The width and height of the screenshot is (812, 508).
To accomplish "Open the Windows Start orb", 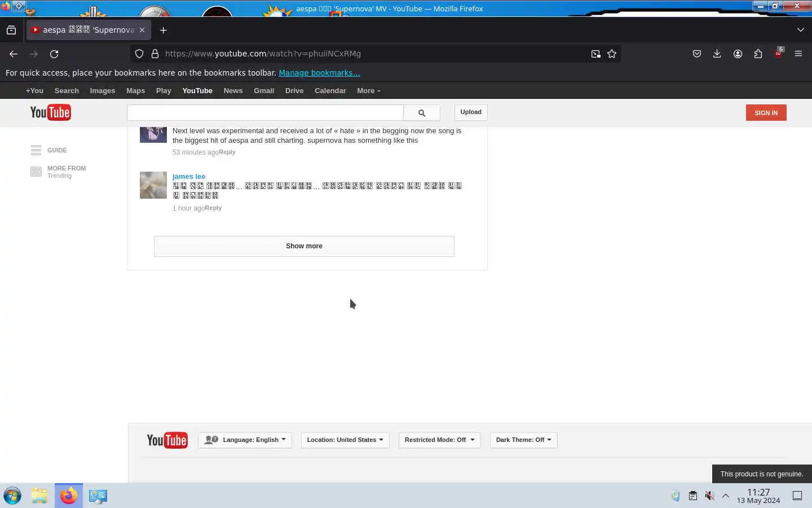I will click(12, 496).
